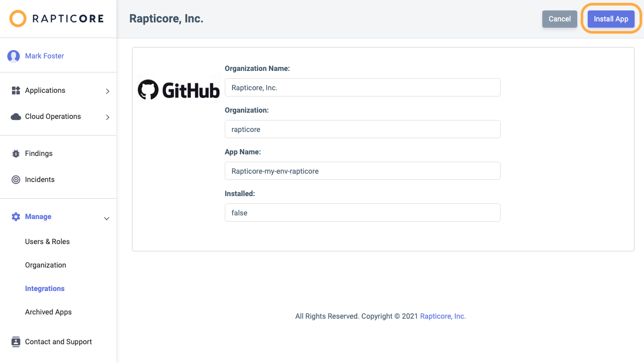Click the Cancel button
Image resolution: width=644 pixels, height=363 pixels.
click(560, 19)
